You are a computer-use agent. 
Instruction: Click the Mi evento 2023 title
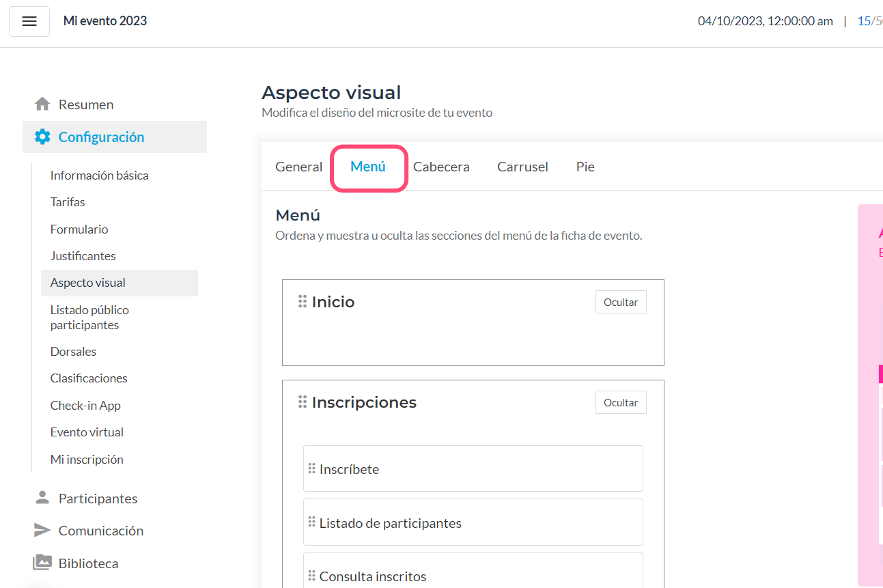click(x=105, y=20)
